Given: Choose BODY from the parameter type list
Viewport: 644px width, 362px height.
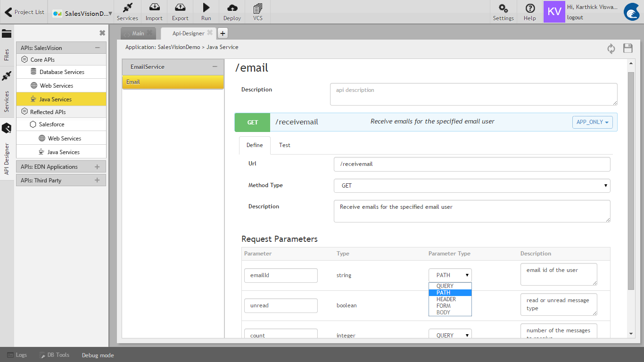Looking at the screenshot, I should (450, 313).
